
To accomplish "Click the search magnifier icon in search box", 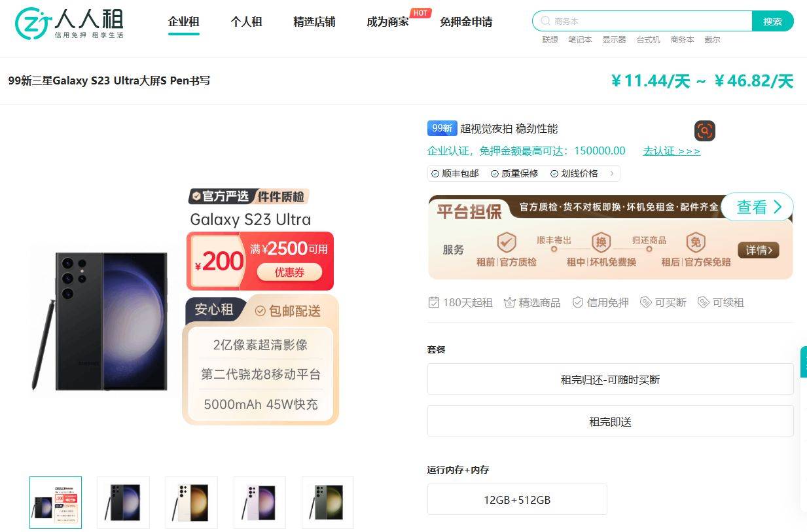I will 545,22.
